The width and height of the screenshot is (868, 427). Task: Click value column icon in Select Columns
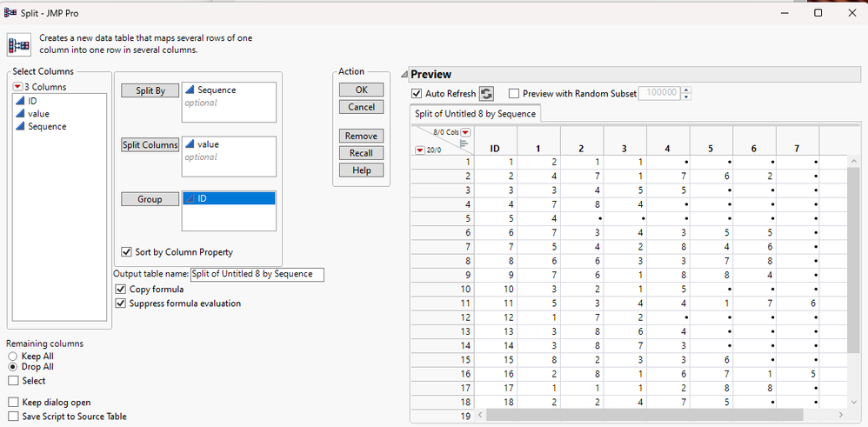coord(19,114)
